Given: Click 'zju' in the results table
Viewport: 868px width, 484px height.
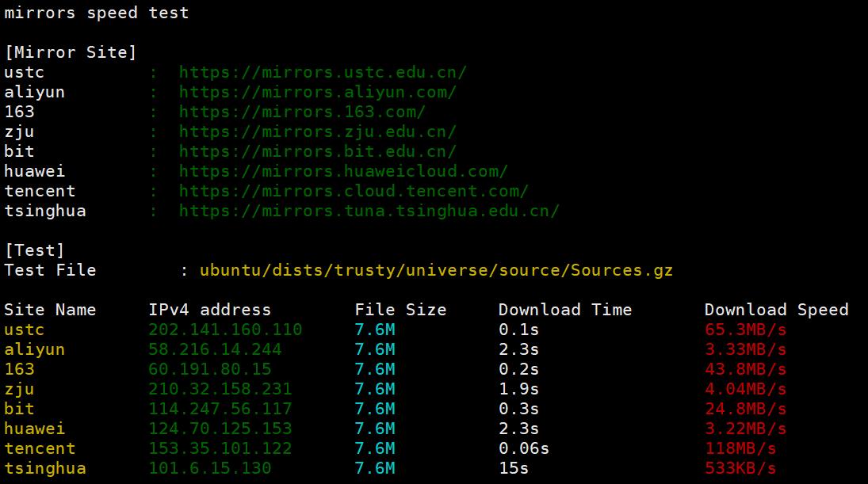Looking at the screenshot, I should coord(19,390).
